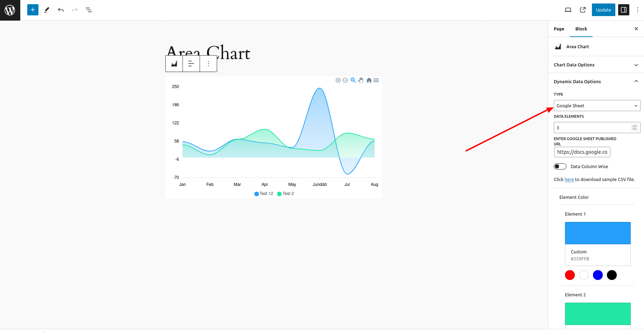The width and height of the screenshot is (644, 332).
Task: Open the block inserter plus icon
Action: click(33, 10)
